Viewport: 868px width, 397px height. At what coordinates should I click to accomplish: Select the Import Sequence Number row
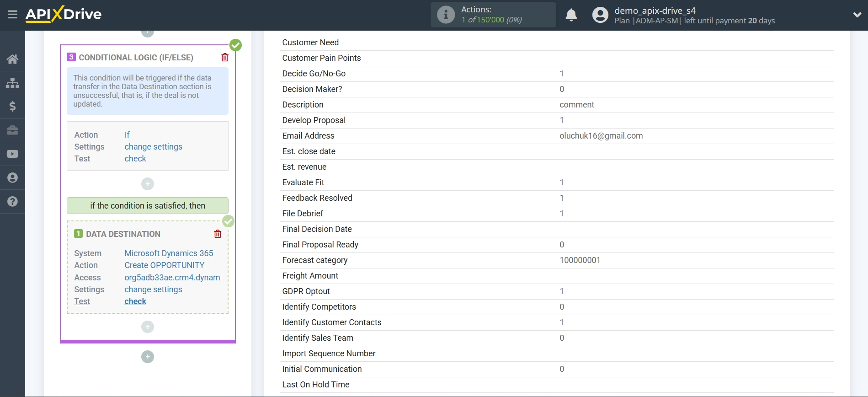557,354
